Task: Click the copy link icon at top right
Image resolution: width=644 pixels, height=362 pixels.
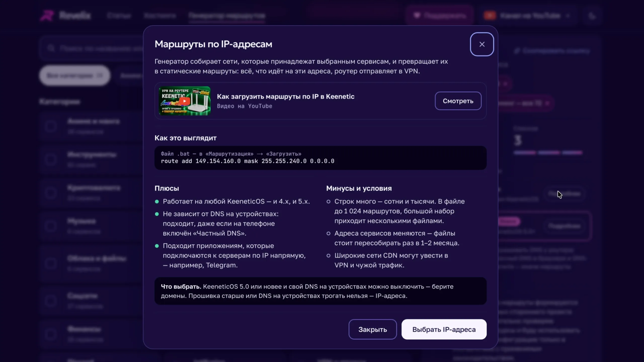Action: (517, 51)
